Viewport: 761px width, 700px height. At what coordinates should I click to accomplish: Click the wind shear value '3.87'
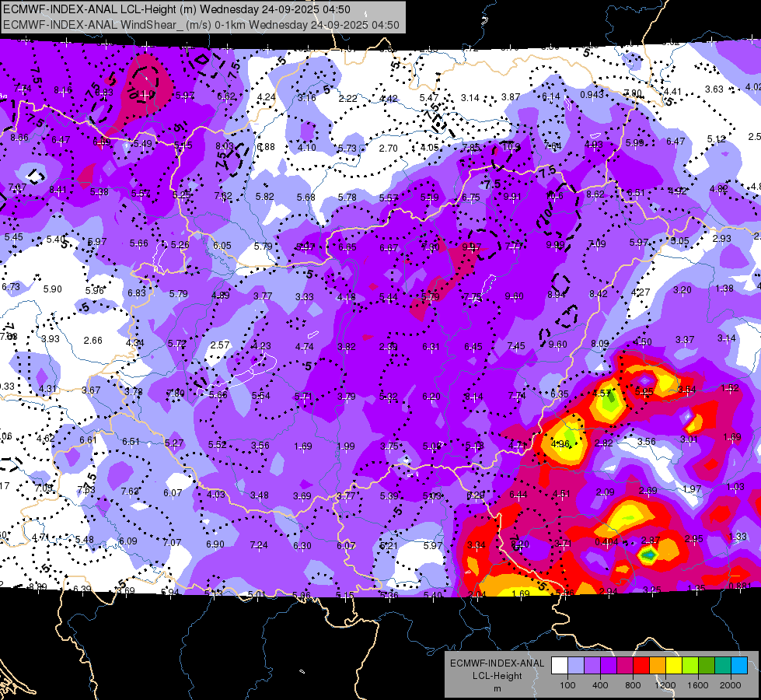[x=511, y=97]
